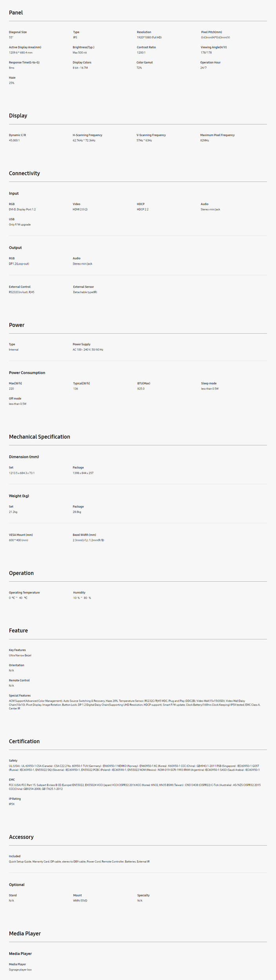Click the Mechanical Specification heading
This screenshot has width=276, height=980.
(40, 437)
